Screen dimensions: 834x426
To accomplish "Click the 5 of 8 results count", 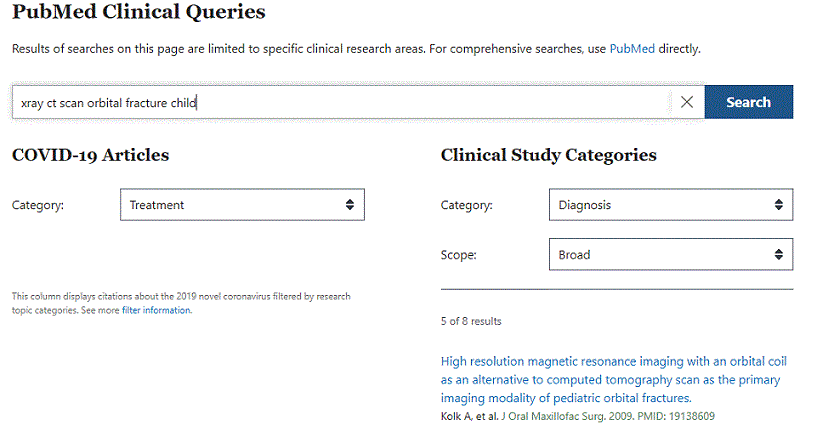I will (x=471, y=321).
